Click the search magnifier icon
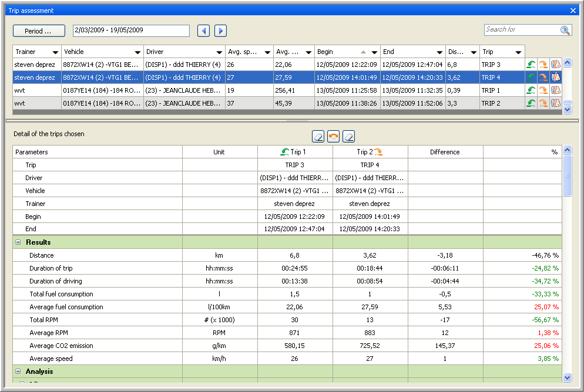Screen dimensions: 584x392 [x=565, y=31]
